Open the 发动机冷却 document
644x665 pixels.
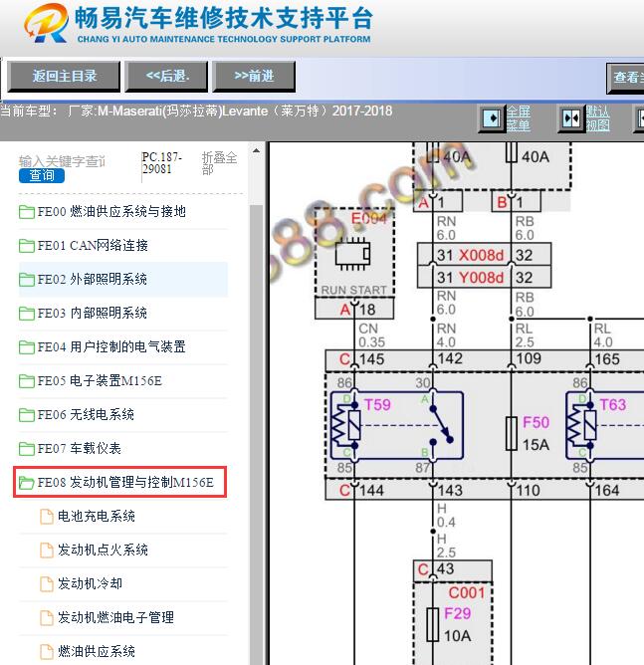tap(90, 584)
